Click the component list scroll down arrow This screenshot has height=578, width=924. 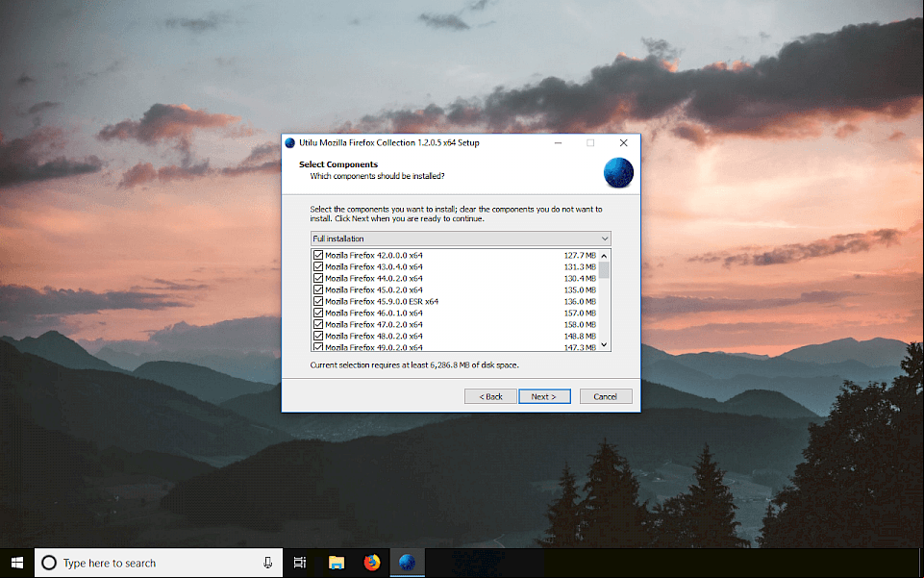(x=604, y=344)
